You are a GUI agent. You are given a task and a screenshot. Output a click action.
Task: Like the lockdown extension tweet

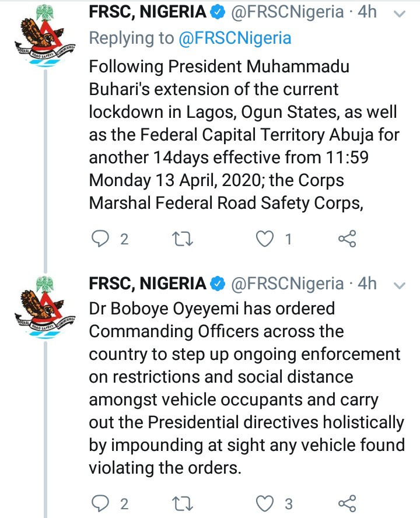(265, 239)
